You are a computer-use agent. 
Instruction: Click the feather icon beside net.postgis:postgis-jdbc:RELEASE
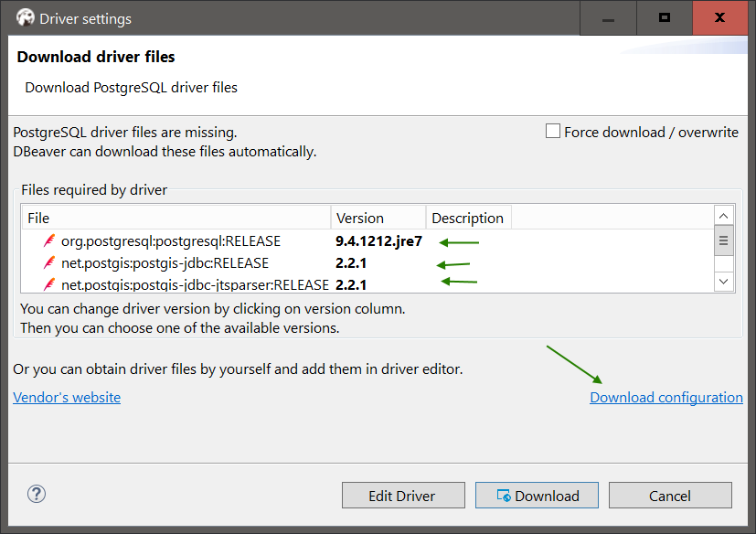click(49, 263)
